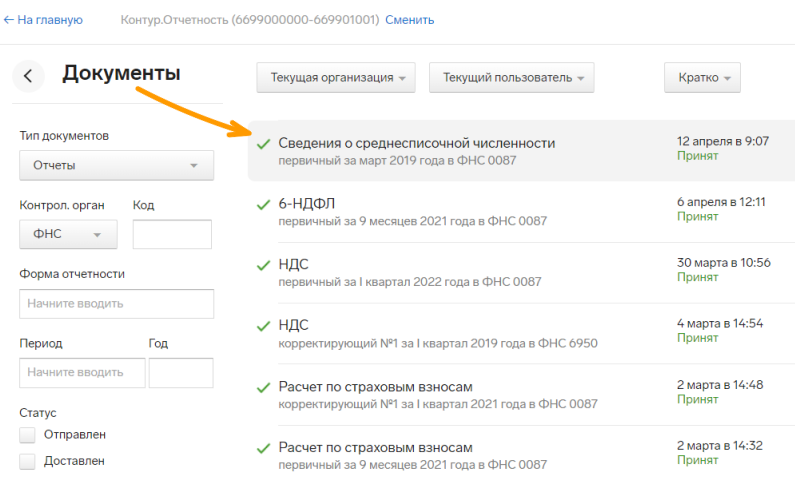795x477 pixels.
Task: Enable the Отправлен status checkbox
Action: coord(27,435)
